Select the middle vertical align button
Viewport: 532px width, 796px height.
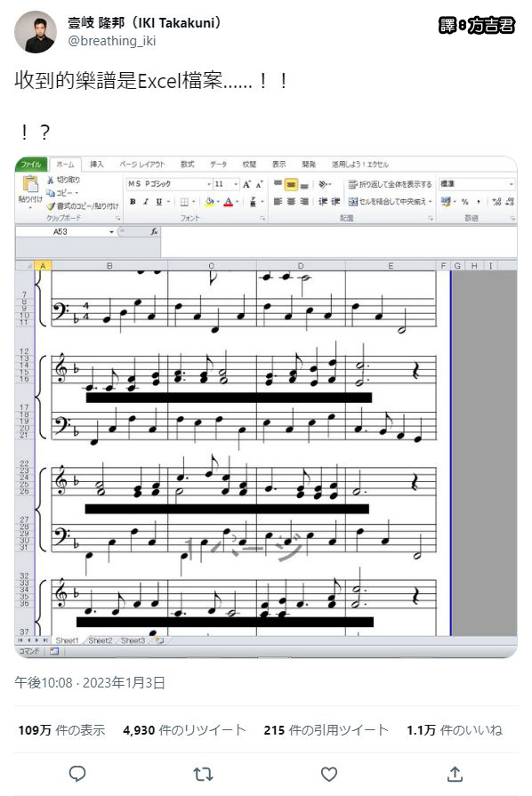click(291, 184)
